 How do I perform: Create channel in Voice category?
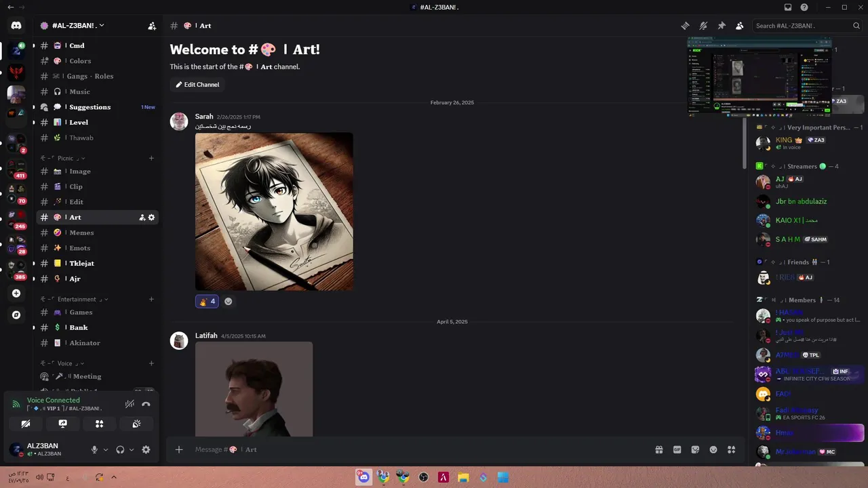coord(151,363)
